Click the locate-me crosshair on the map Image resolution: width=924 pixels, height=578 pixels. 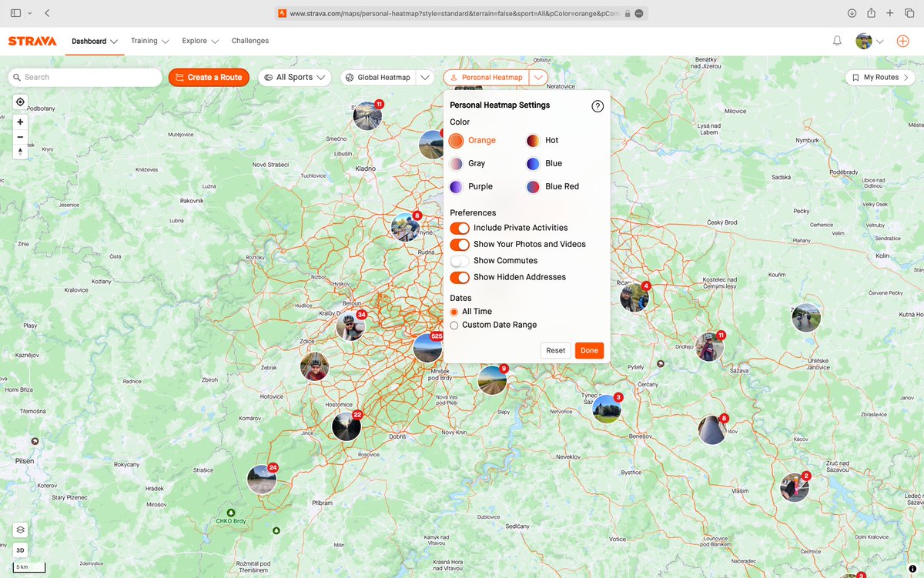coord(19,101)
